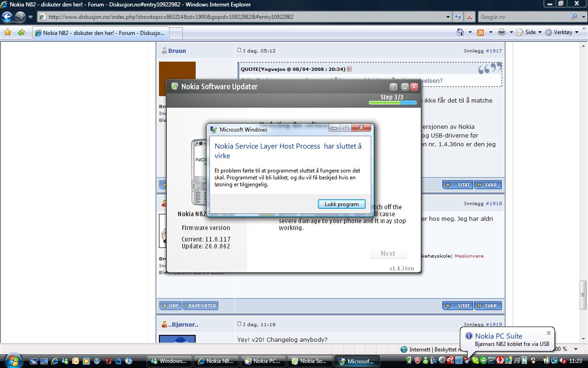
Task: Click the Nokia N tray icon
Action: click(x=525, y=361)
